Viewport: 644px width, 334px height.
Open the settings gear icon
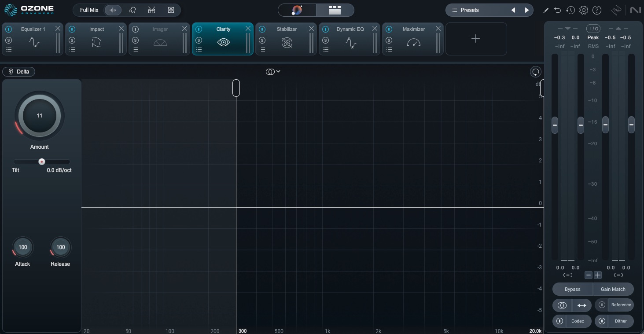tap(584, 10)
